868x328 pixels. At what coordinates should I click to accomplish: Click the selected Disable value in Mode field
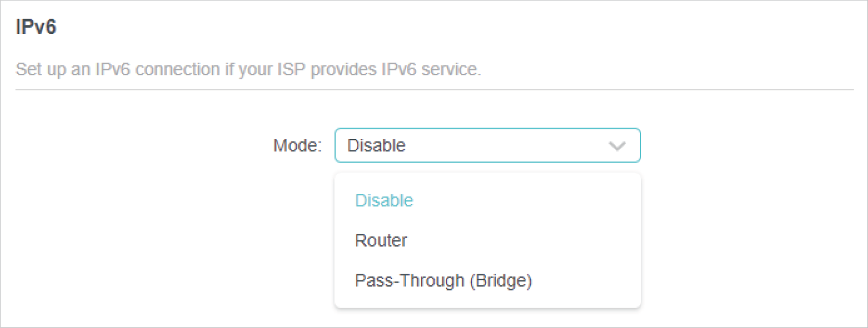tap(376, 146)
